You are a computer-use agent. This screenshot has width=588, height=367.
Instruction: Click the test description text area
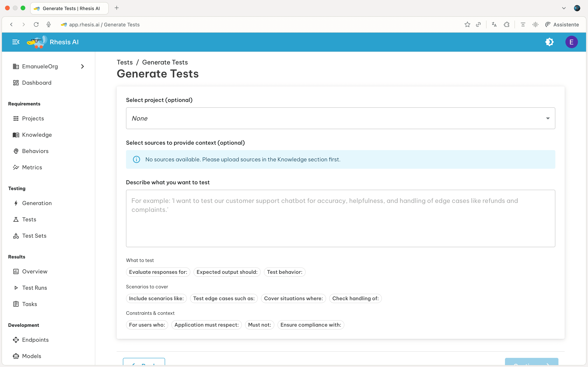click(x=340, y=218)
